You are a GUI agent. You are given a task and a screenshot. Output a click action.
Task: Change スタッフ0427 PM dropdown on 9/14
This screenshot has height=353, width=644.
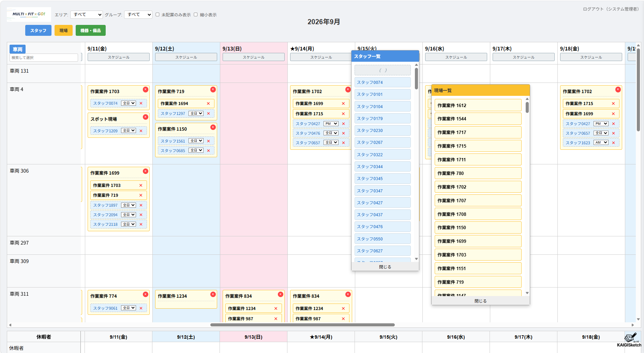(331, 124)
